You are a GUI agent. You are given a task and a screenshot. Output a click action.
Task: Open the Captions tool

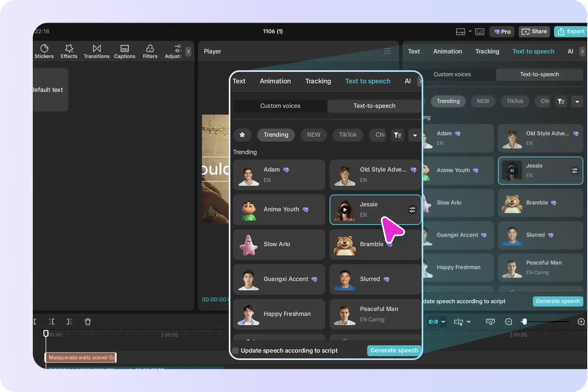tap(125, 51)
